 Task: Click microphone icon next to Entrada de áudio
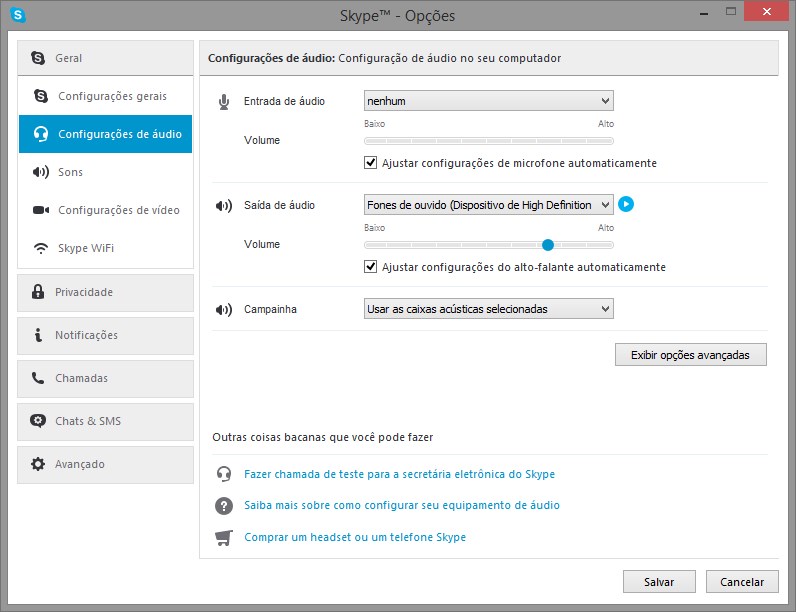(x=224, y=102)
